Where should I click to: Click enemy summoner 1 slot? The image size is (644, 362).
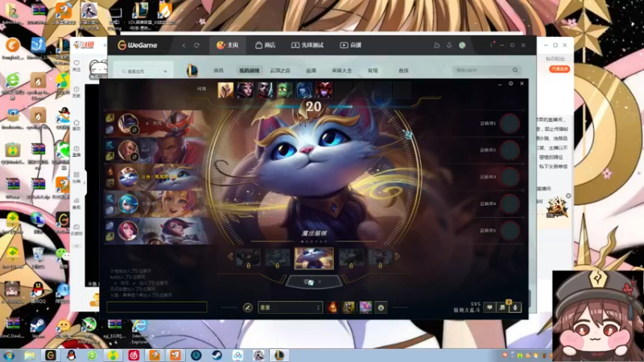tap(510, 124)
